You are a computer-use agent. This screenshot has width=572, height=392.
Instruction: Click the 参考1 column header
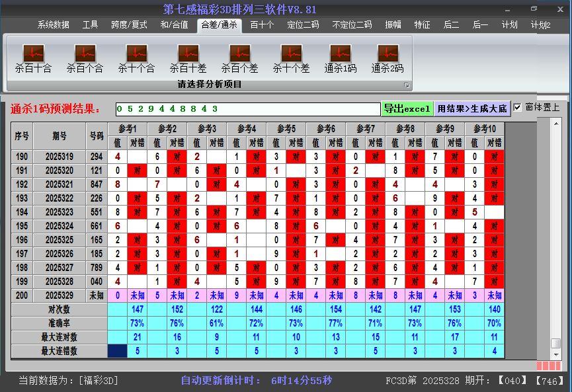point(127,128)
